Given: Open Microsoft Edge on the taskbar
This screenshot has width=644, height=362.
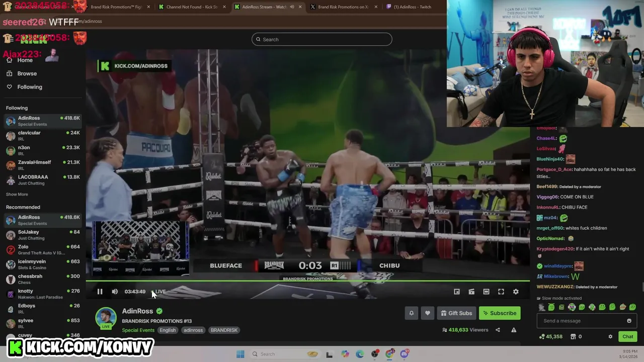Looking at the screenshot, I should point(360,354).
